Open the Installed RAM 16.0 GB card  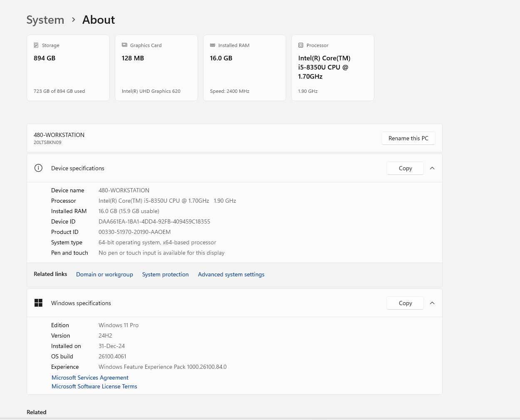point(245,68)
